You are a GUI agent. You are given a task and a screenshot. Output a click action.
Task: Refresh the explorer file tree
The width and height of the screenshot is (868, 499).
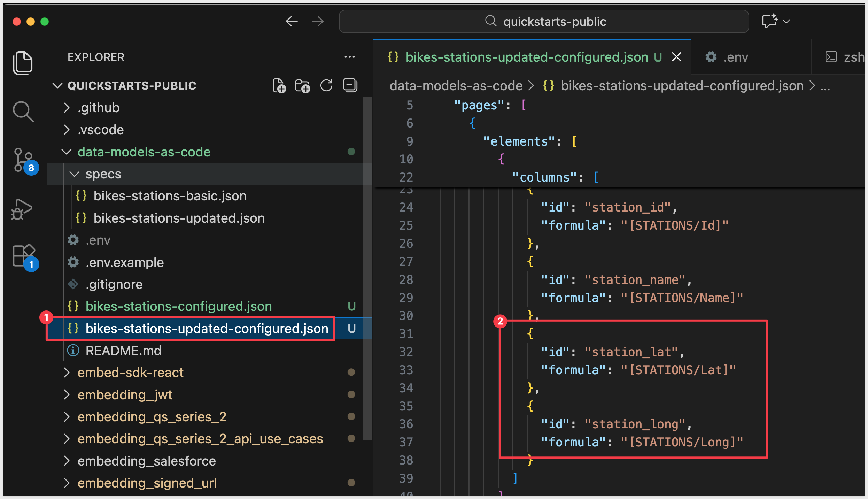326,86
